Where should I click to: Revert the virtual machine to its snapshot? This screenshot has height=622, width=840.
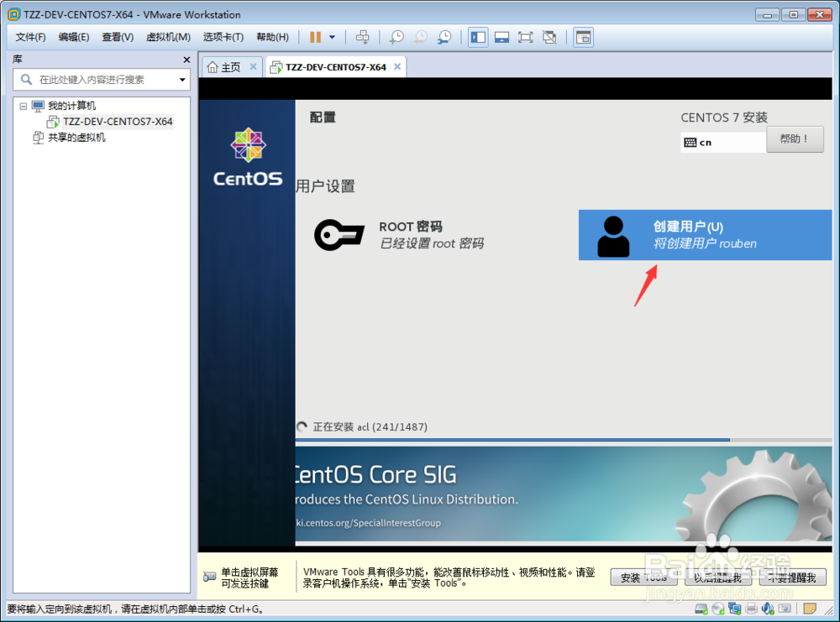pyautogui.click(x=421, y=37)
